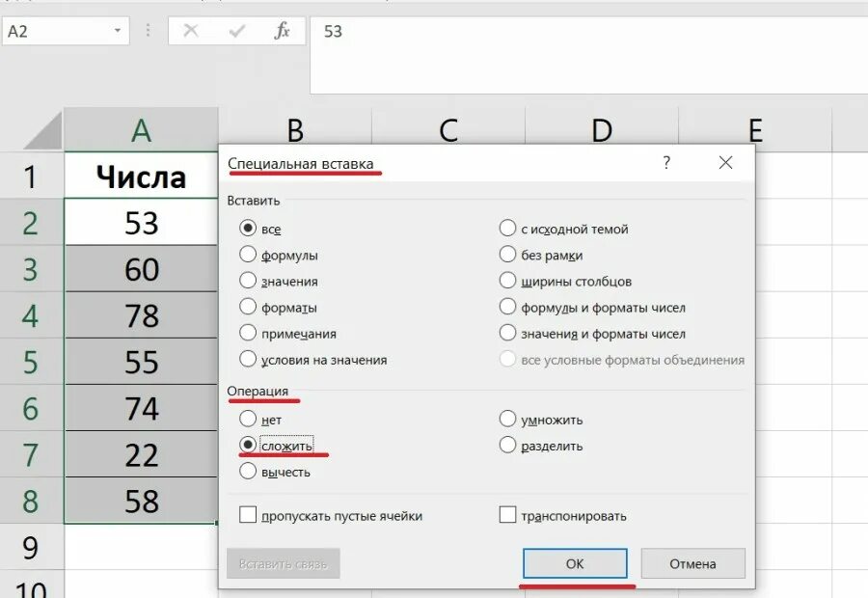Select column B header
Viewport: 868px width, 598px height.
click(x=295, y=126)
